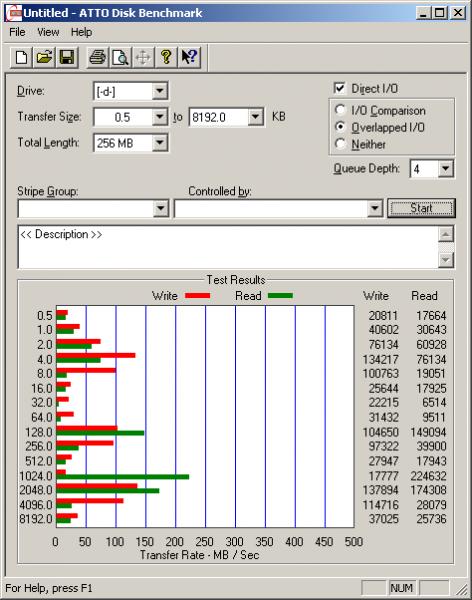
Task: Print results with the printer icon
Action: (98, 57)
